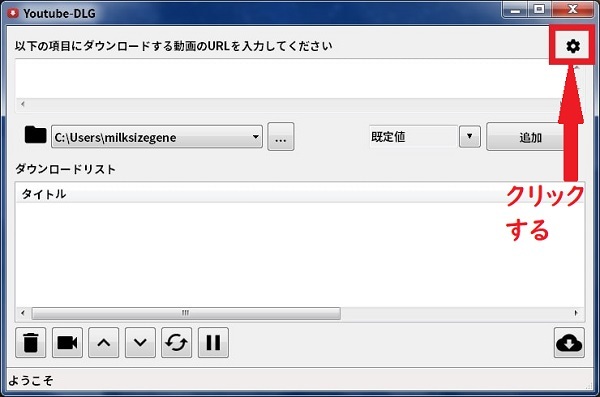This screenshot has width=600, height=397.
Task: Expand the 既定値 format dropdown arrow
Action: (x=470, y=136)
